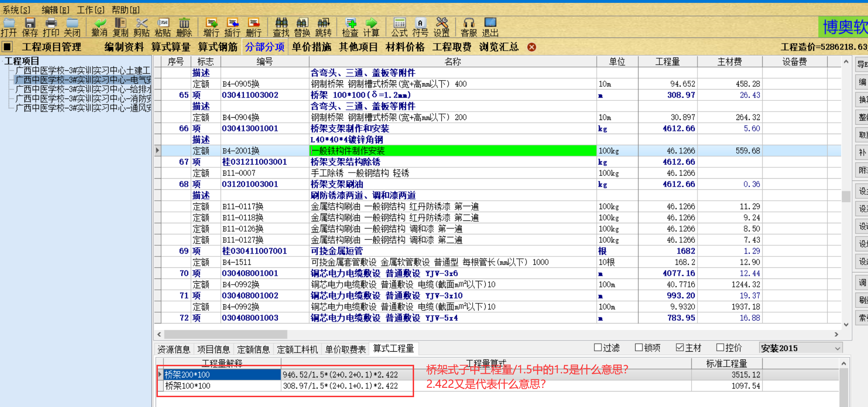Switch to the 浏览汇总 tab
The width and height of the screenshot is (868, 407).
(x=499, y=47)
